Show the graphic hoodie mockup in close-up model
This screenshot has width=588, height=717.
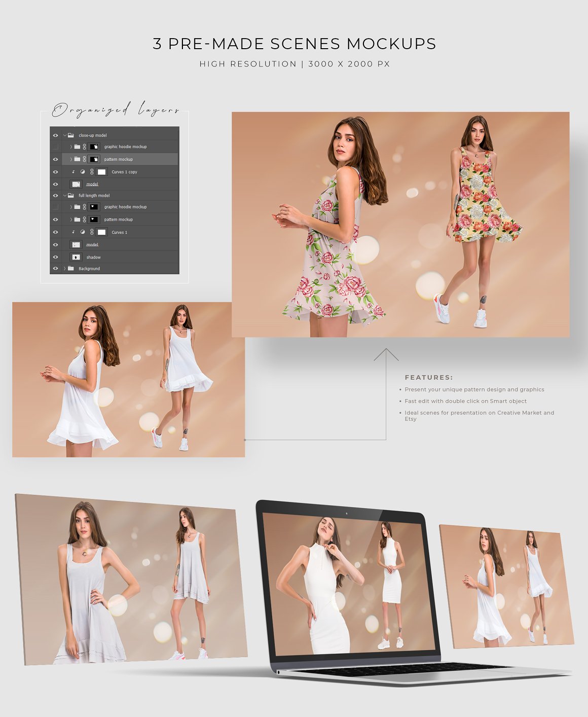(x=56, y=147)
